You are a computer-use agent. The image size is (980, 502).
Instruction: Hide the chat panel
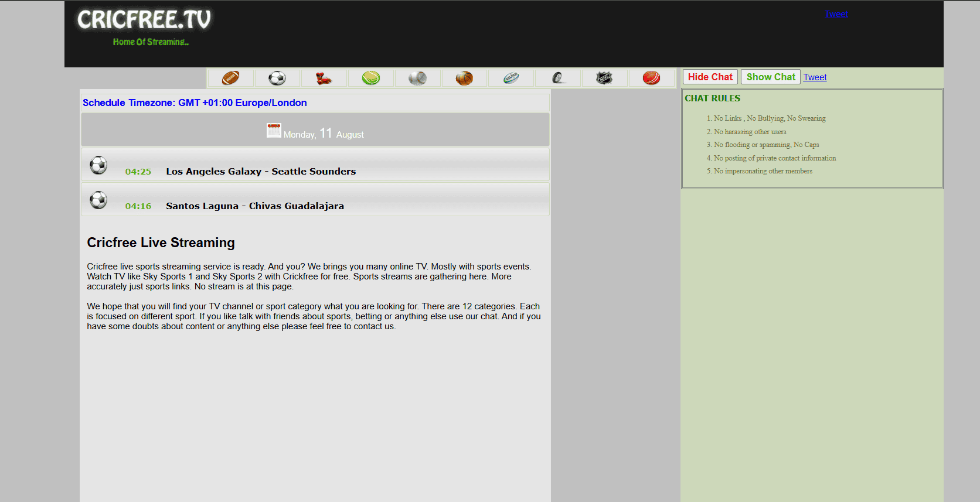click(710, 77)
